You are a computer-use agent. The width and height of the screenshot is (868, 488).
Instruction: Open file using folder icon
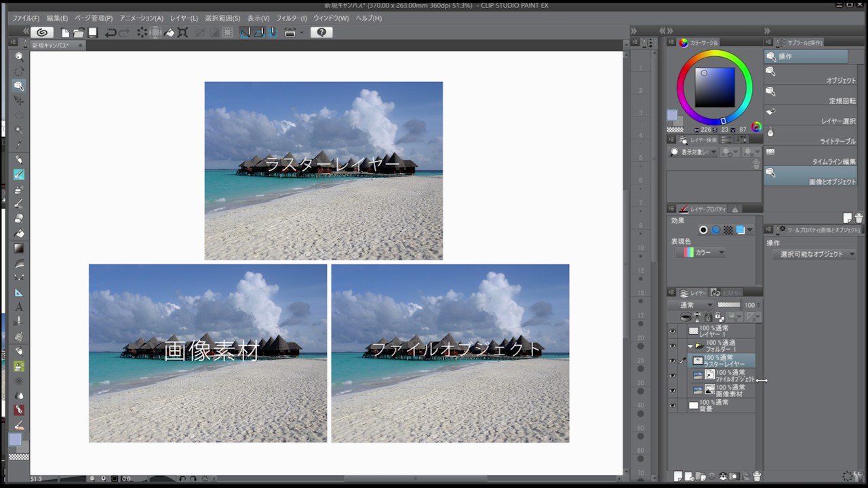pos(79,32)
